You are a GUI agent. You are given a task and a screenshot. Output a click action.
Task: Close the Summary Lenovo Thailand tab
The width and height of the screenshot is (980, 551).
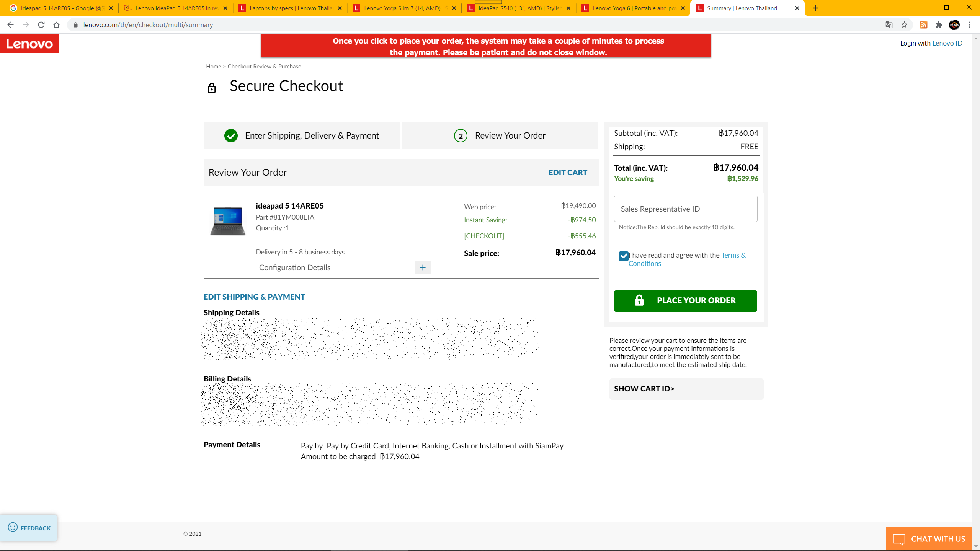[x=797, y=8]
